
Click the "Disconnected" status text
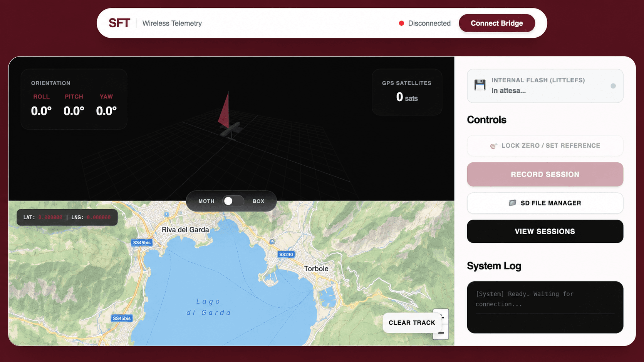[x=429, y=23]
